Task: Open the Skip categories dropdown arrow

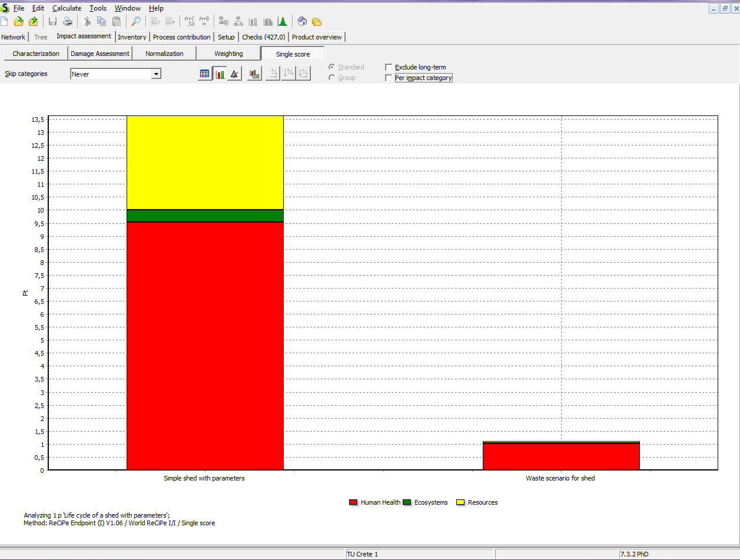Action: tap(156, 74)
